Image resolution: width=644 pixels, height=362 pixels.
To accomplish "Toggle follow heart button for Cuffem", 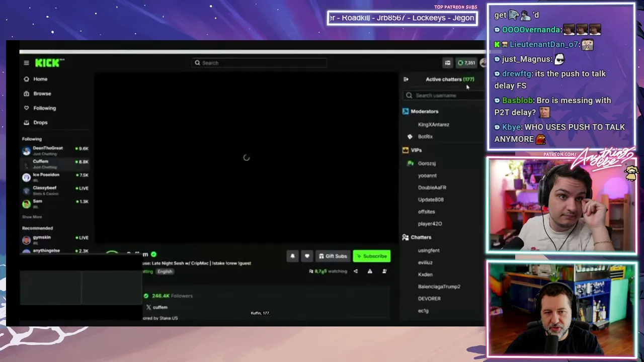I will [307, 256].
